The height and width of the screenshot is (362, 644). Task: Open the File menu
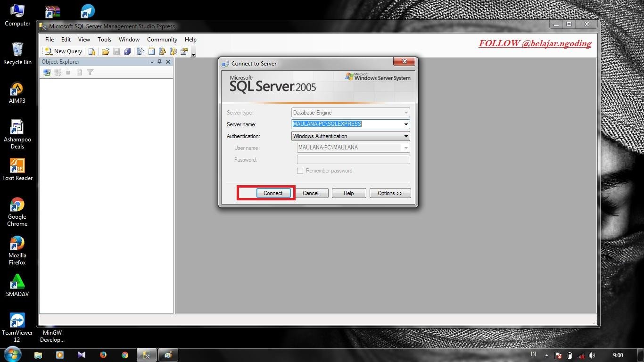50,40
